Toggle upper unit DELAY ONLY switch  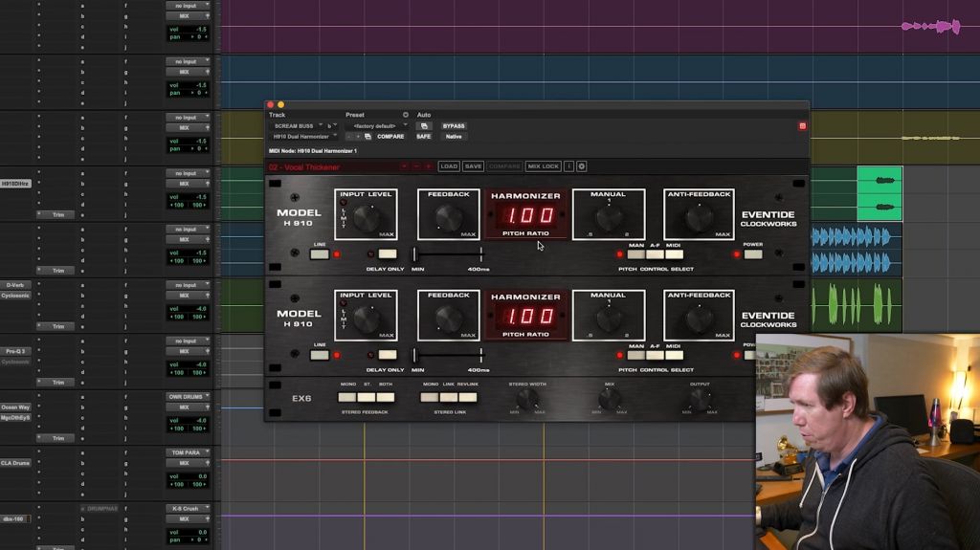(388, 253)
